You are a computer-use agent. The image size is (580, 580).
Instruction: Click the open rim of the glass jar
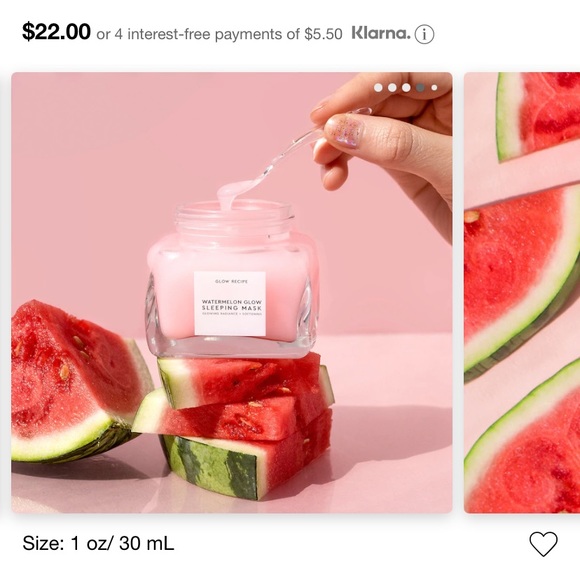click(x=235, y=214)
